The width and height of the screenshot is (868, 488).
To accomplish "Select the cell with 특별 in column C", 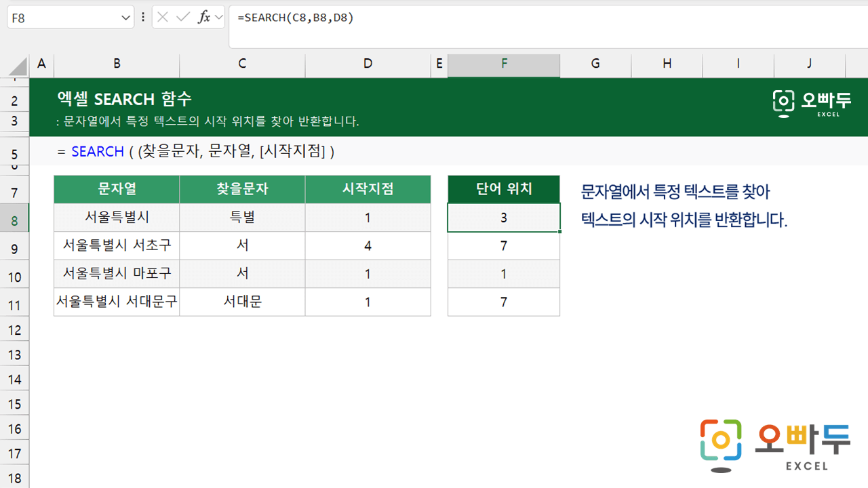I will tap(242, 218).
